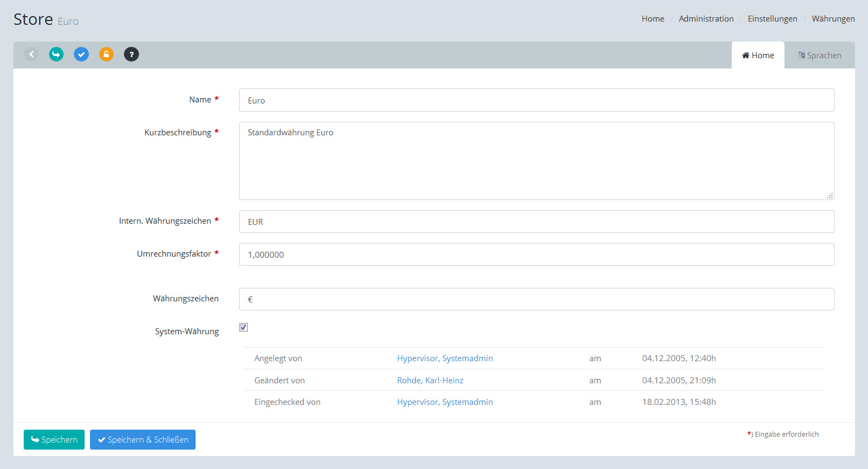Navigate to Währungen breadcrumb link

pos(833,19)
